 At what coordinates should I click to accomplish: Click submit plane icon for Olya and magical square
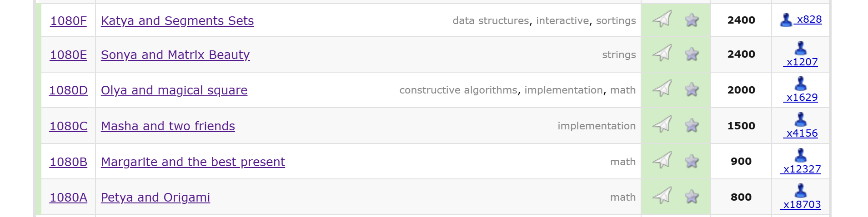coord(662,89)
